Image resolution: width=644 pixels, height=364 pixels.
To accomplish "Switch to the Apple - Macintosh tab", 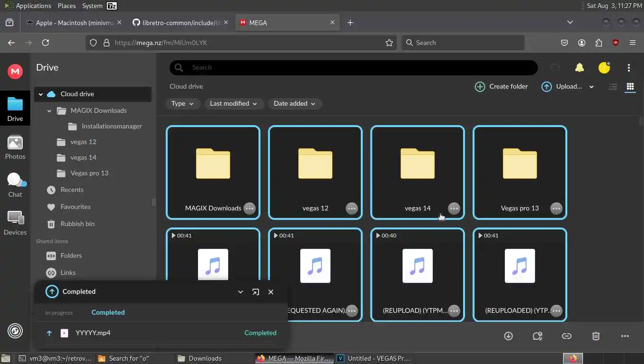I will coord(74,23).
